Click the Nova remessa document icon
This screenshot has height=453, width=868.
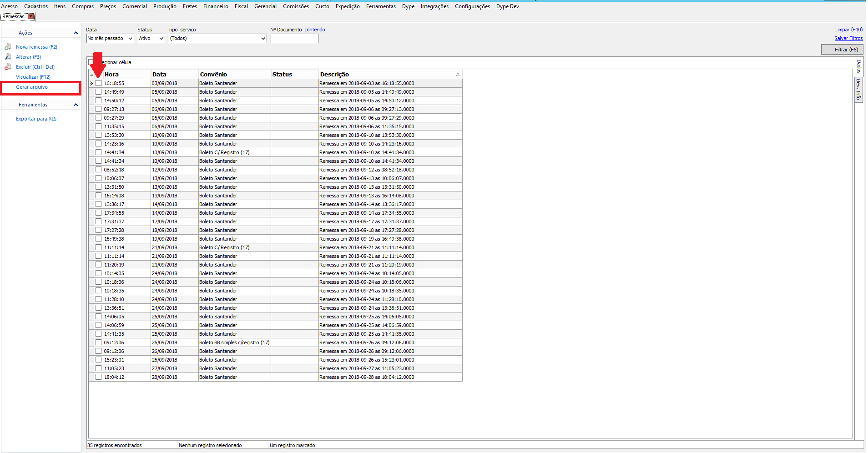pyautogui.click(x=8, y=47)
